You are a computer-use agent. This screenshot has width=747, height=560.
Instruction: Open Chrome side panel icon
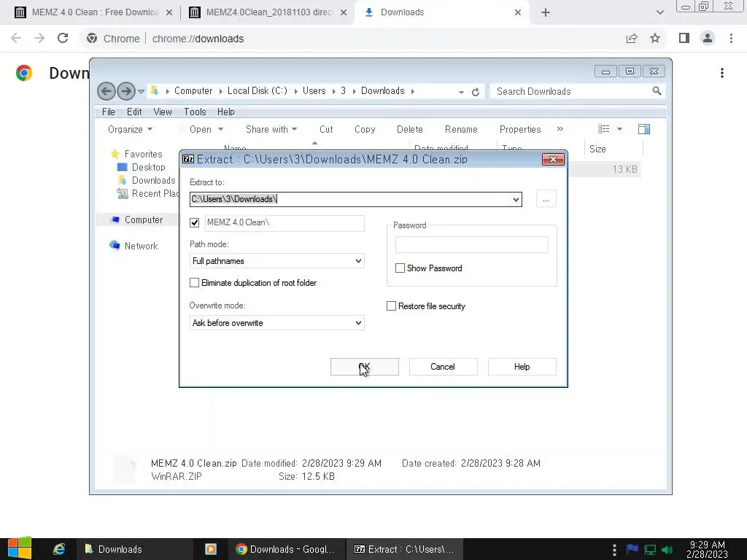coord(684,38)
